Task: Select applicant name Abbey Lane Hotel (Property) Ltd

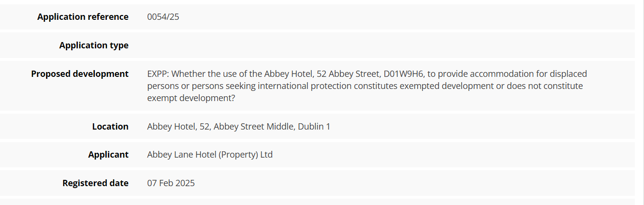Action: point(210,155)
